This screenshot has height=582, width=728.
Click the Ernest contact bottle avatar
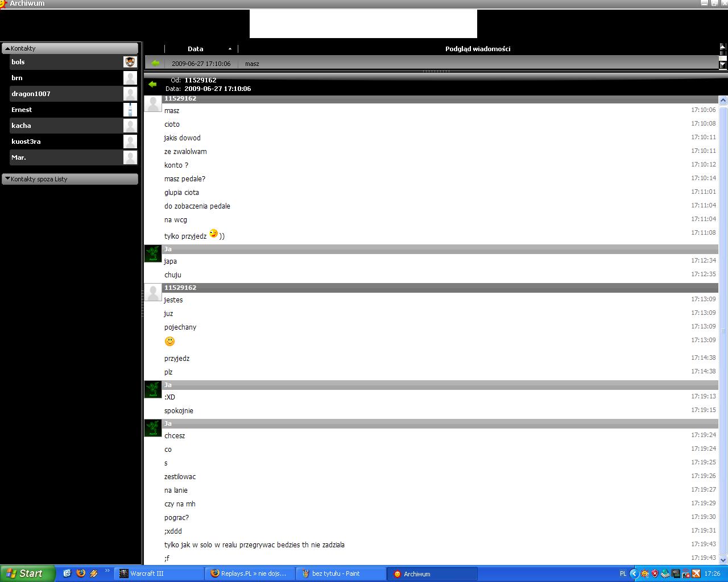[x=130, y=110]
